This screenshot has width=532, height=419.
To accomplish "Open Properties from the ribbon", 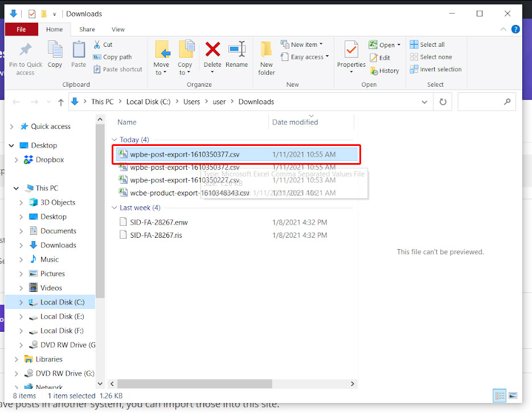I will [x=351, y=54].
